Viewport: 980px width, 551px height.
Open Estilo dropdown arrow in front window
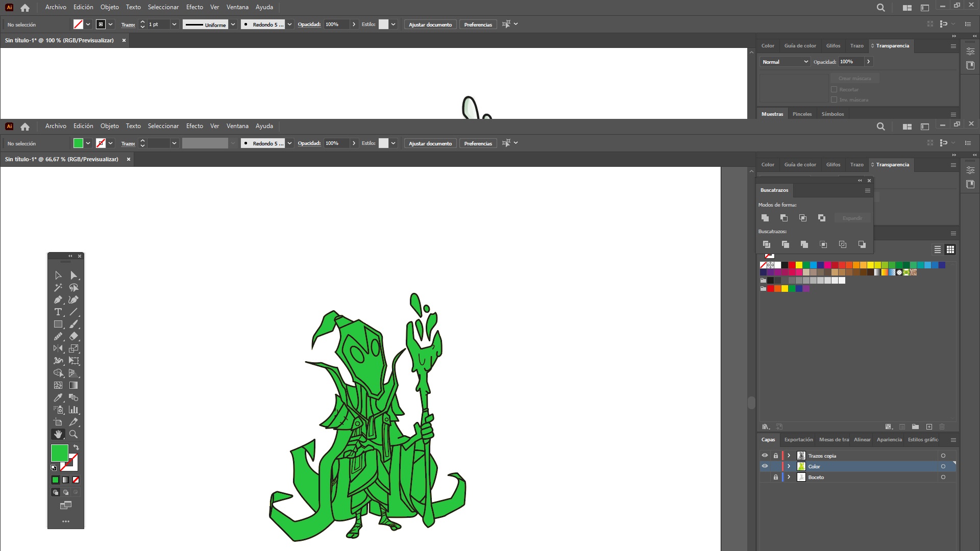coord(394,143)
